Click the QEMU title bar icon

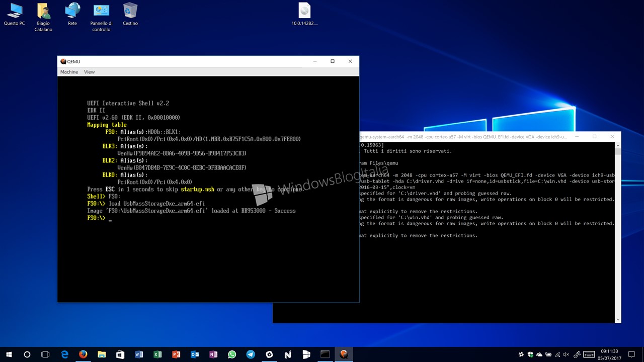pyautogui.click(x=63, y=61)
